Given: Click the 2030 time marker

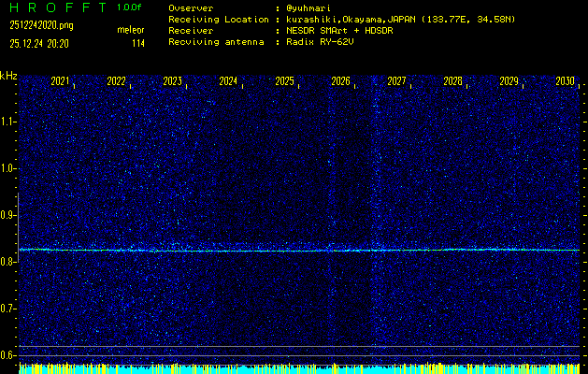Looking at the screenshot, I should 564,82.
